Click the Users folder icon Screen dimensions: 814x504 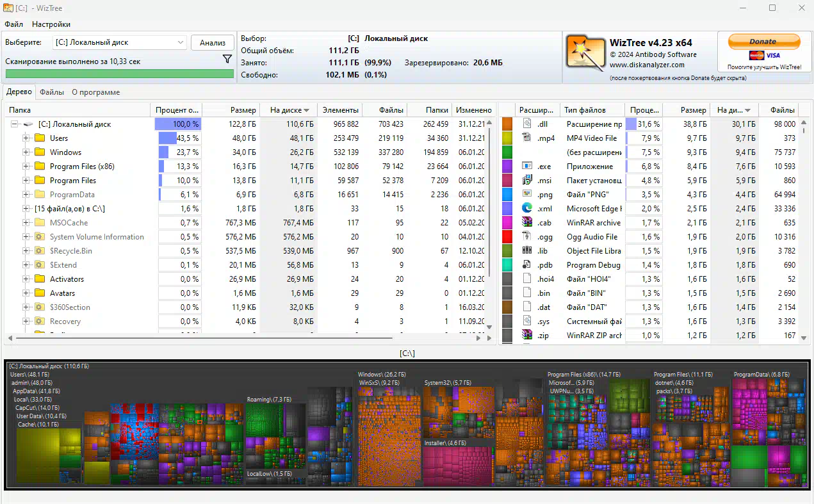point(40,138)
